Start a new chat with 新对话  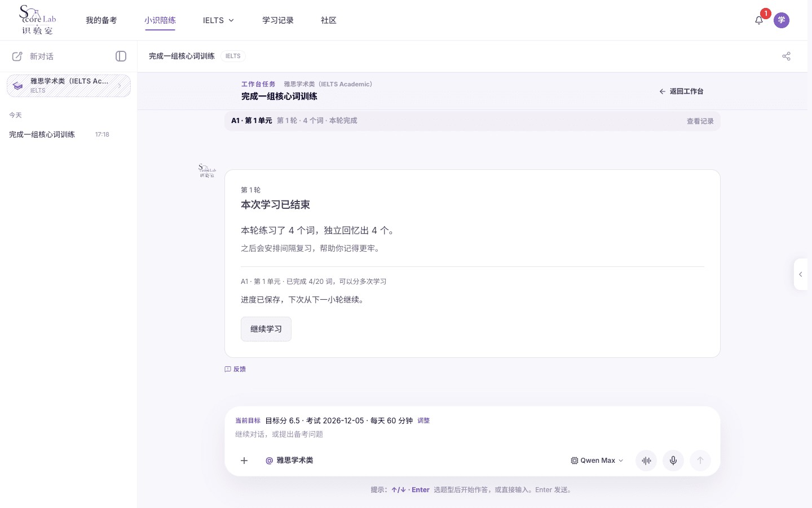33,56
